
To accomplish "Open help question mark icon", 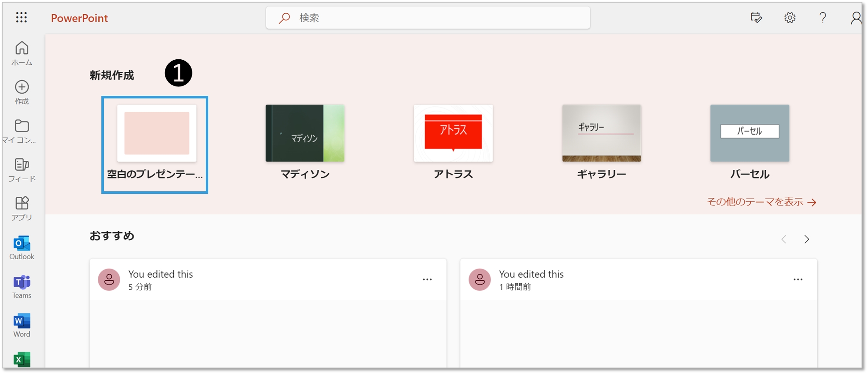I will (x=822, y=18).
